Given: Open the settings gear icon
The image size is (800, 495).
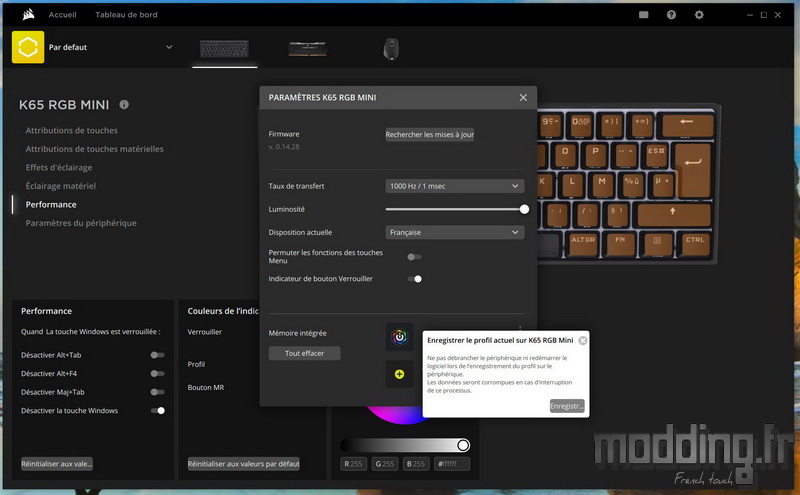Looking at the screenshot, I should point(699,15).
